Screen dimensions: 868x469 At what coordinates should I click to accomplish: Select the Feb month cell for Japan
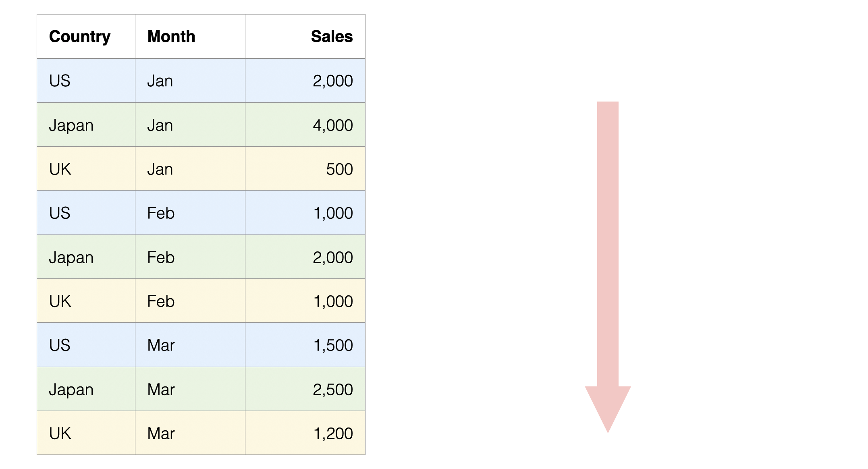pos(161,257)
